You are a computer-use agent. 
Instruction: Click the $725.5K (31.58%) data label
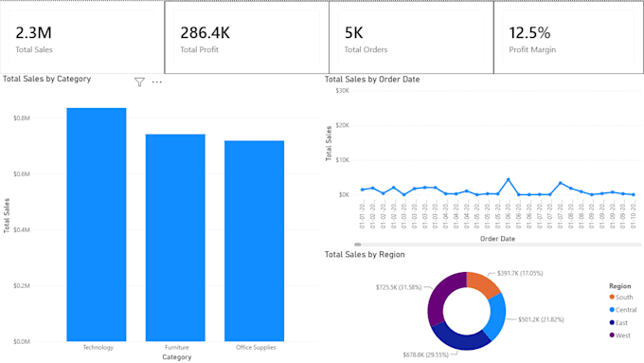coord(399,287)
